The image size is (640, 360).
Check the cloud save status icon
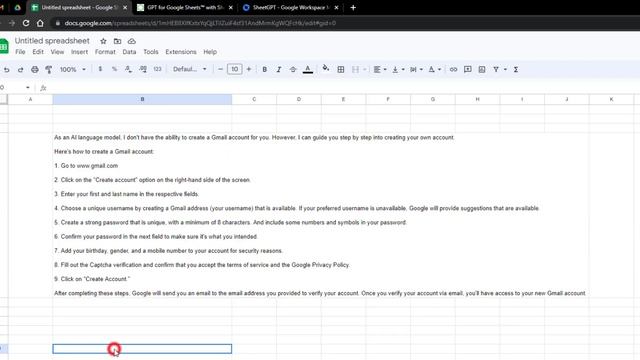click(x=131, y=41)
